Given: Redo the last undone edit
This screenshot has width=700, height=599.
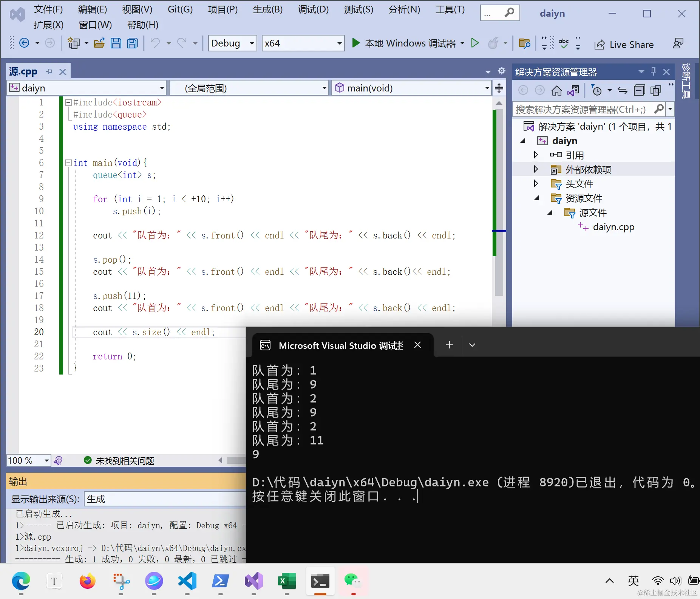Looking at the screenshot, I should point(182,43).
